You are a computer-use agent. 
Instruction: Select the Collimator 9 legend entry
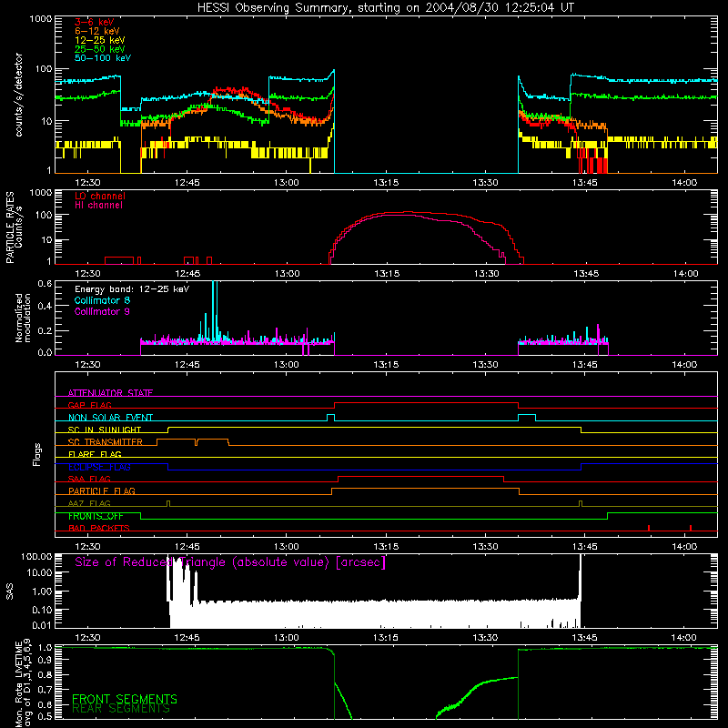pos(102,311)
